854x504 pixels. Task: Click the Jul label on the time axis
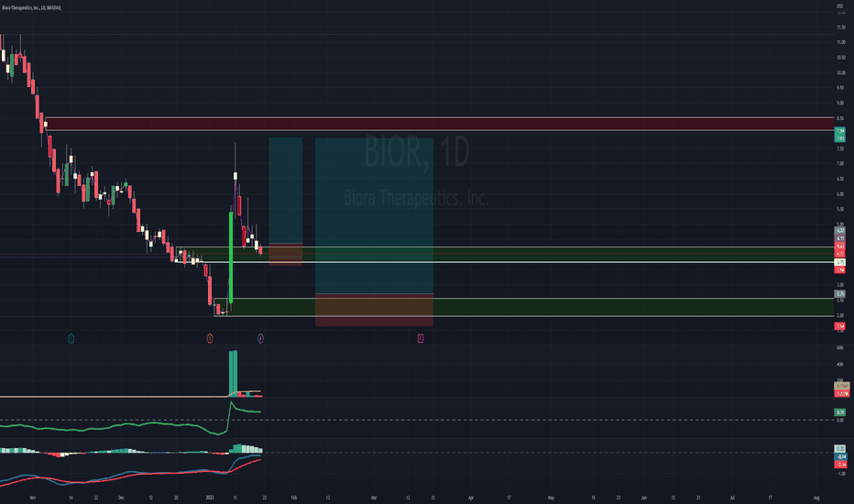tap(732, 498)
